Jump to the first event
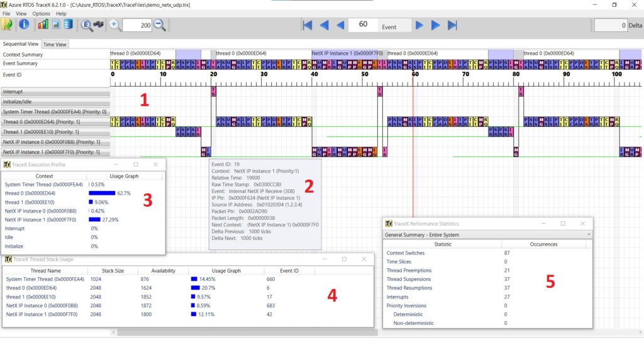This screenshot has width=644, height=345. click(307, 25)
